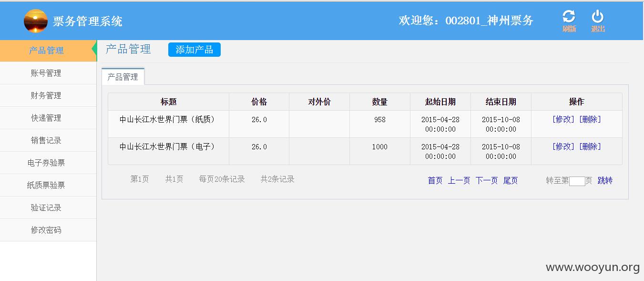
Task: Click the 尾页 pagination link
Action: [x=511, y=180]
